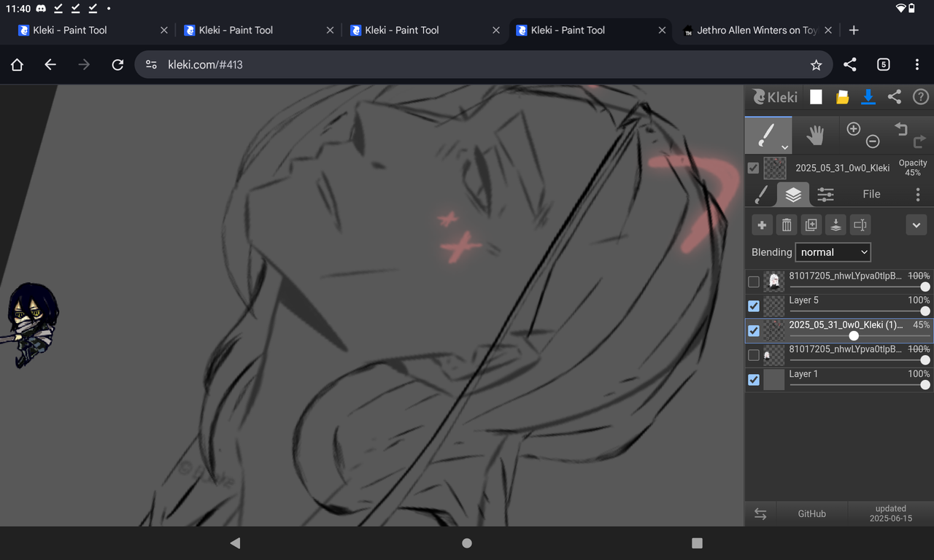Open the Kleki share icon
The image size is (934, 560).
[x=895, y=96]
